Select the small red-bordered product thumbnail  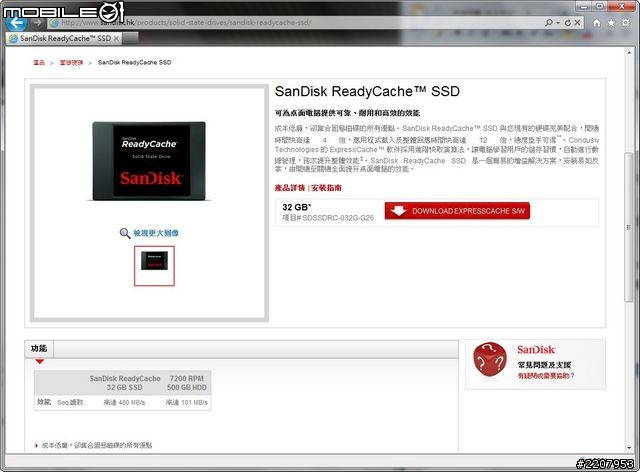click(x=154, y=266)
